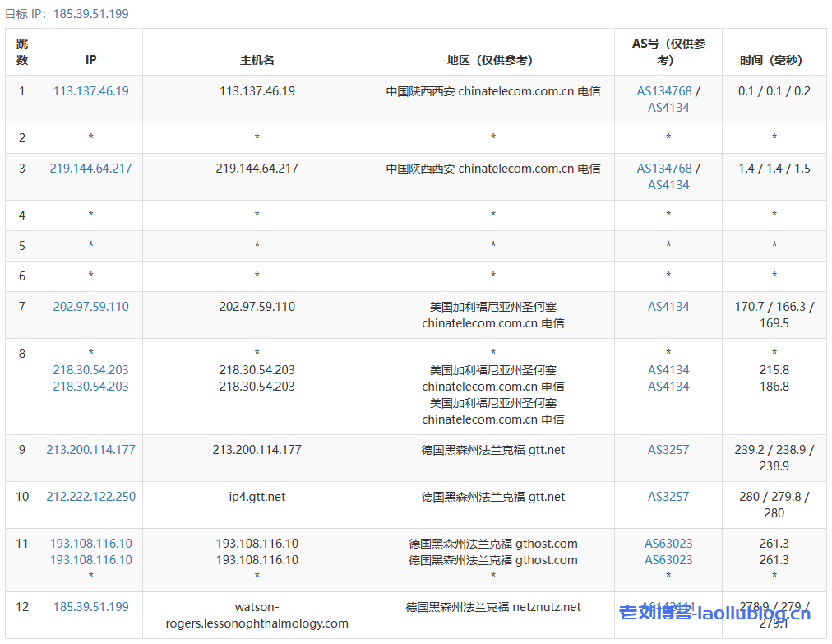
Task: Click the watson-rogers.lessonophthalmology.com hostname text
Action: (257, 615)
